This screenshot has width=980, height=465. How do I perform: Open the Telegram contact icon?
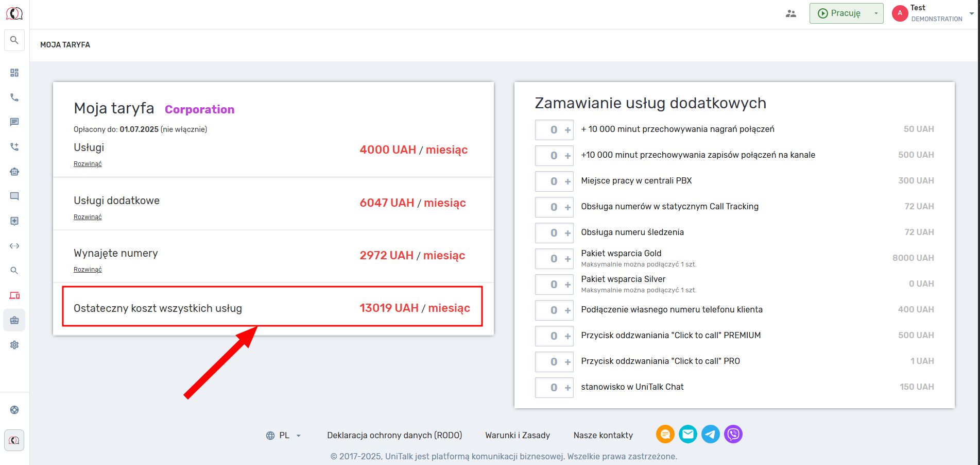pos(711,434)
